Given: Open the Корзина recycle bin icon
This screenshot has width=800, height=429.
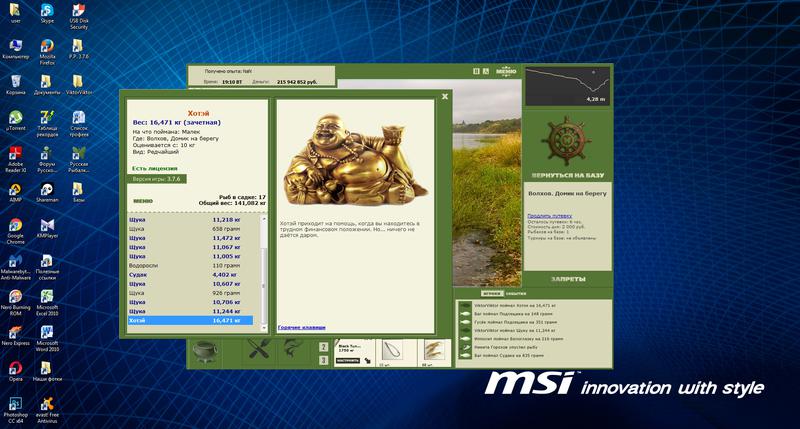Looking at the screenshot, I should click(x=15, y=85).
